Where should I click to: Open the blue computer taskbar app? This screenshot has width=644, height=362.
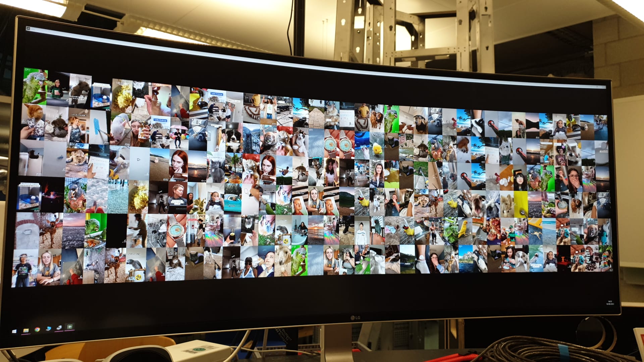click(x=48, y=328)
